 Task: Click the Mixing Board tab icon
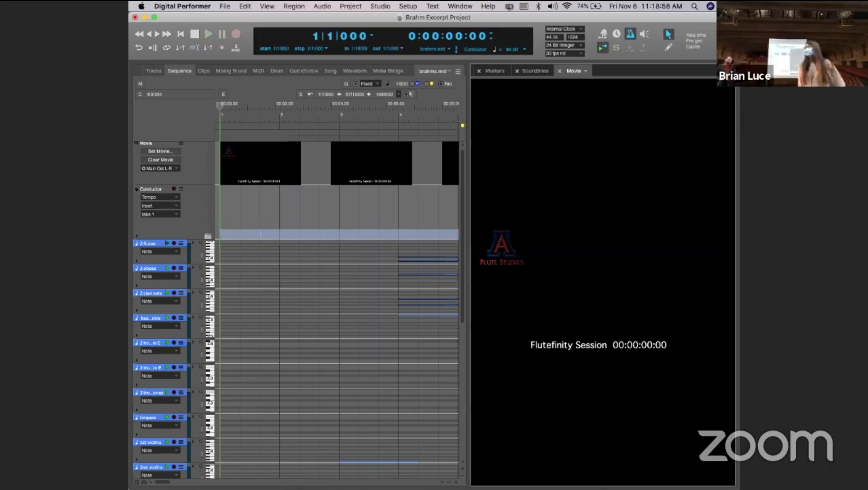pos(231,70)
